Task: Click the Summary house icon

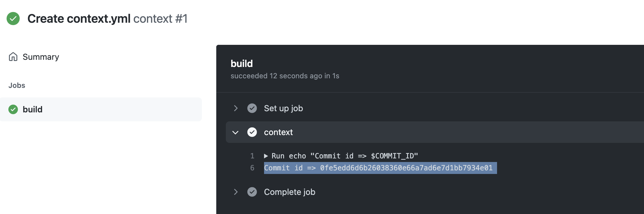Action: (x=13, y=57)
